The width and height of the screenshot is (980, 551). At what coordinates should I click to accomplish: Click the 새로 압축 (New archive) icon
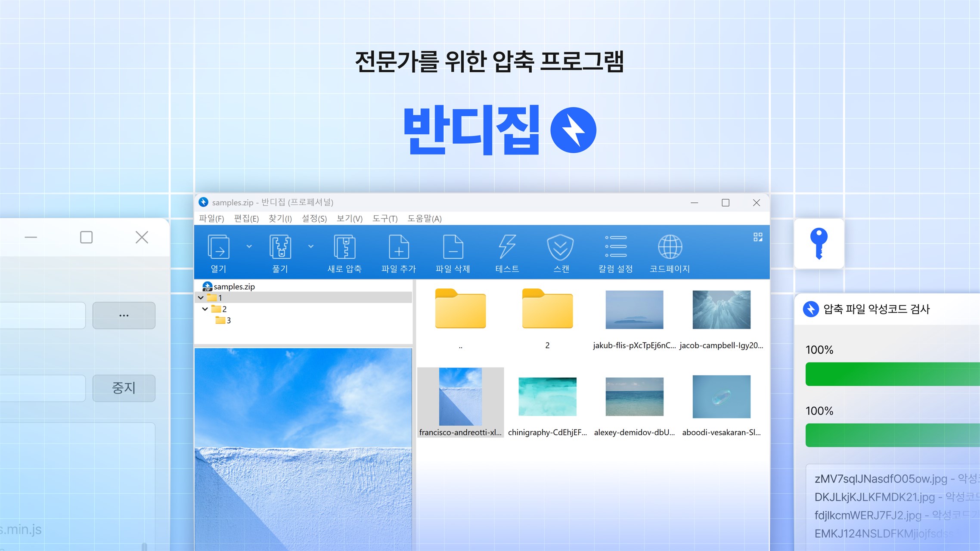click(x=344, y=247)
